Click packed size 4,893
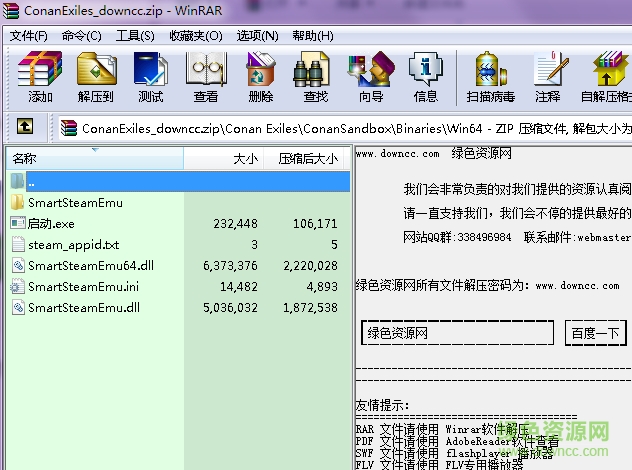Image resolution: width=632 pixels, height=470 pixels. coord(322,287)
